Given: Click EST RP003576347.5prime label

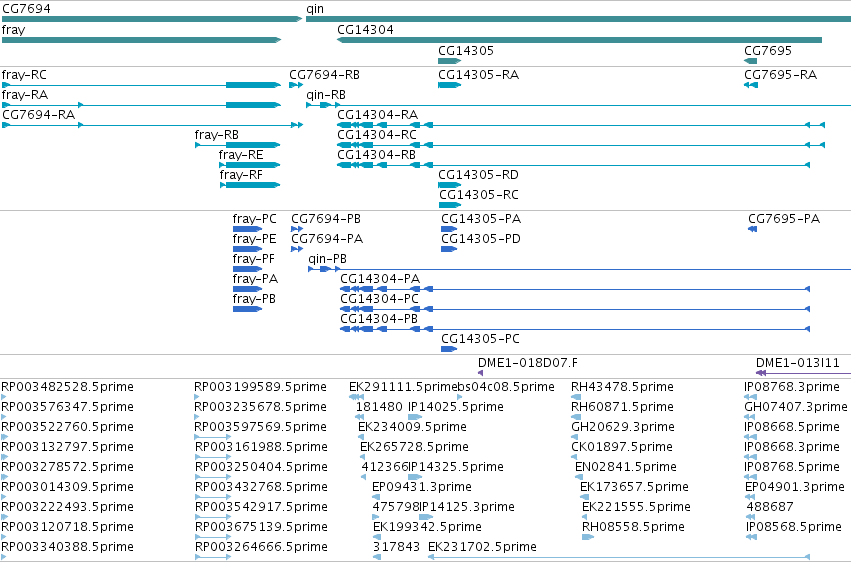Looking at the screenshot, I should coord(67,407).
